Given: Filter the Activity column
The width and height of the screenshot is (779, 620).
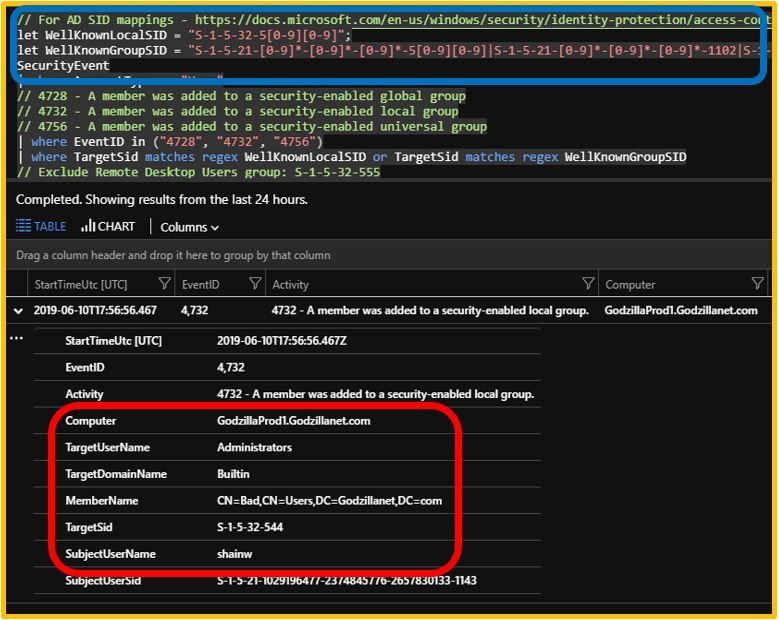Looking at the screenshot, I should coord(588,284).
